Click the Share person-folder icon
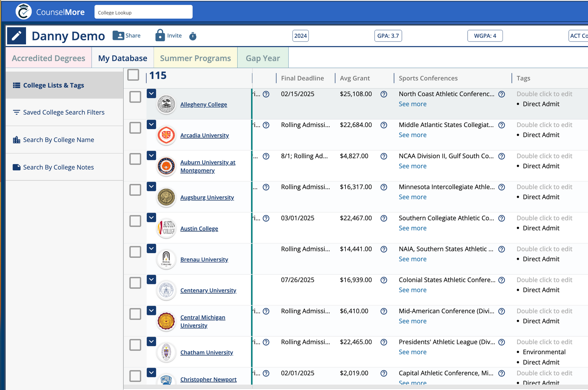The height and width of the screenshot is (390, 588). coord(118,36)
